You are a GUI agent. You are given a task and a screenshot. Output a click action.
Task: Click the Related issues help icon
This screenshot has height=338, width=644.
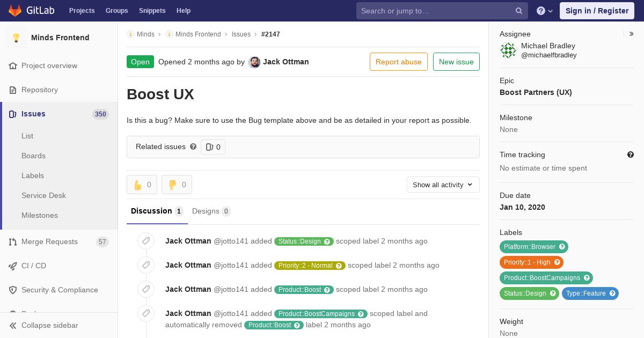click(193, 146)
